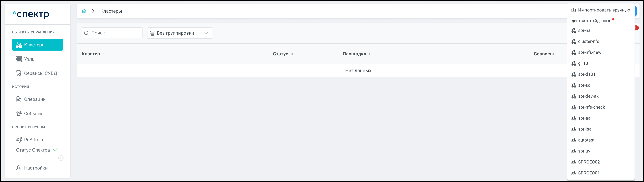Sort table by Статус column

point(292,54)
